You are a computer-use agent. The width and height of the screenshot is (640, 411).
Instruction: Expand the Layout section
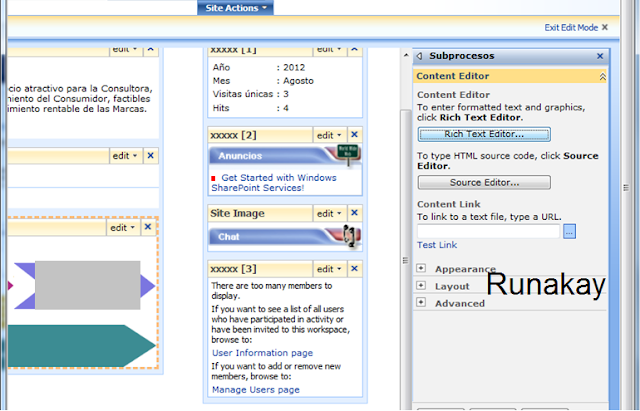point(421,285)
